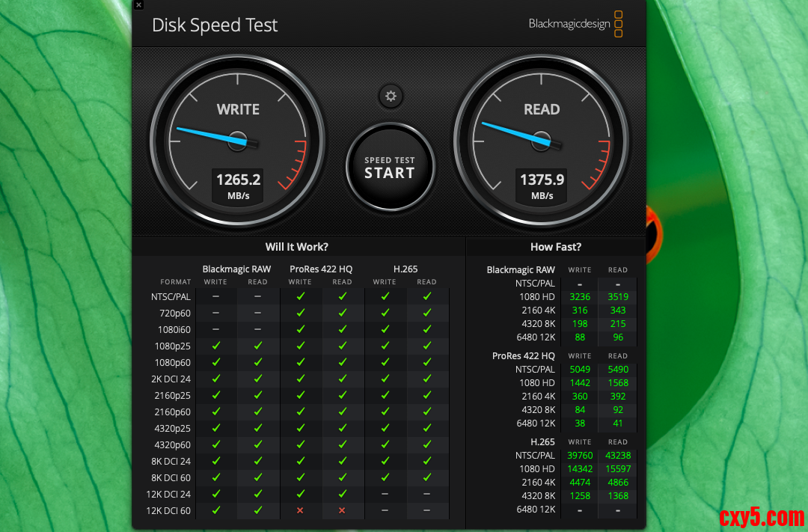Click Blackmagic RAW 2160 4K write value 316
Screen dimensions: 808x532
tap(580, 311)
